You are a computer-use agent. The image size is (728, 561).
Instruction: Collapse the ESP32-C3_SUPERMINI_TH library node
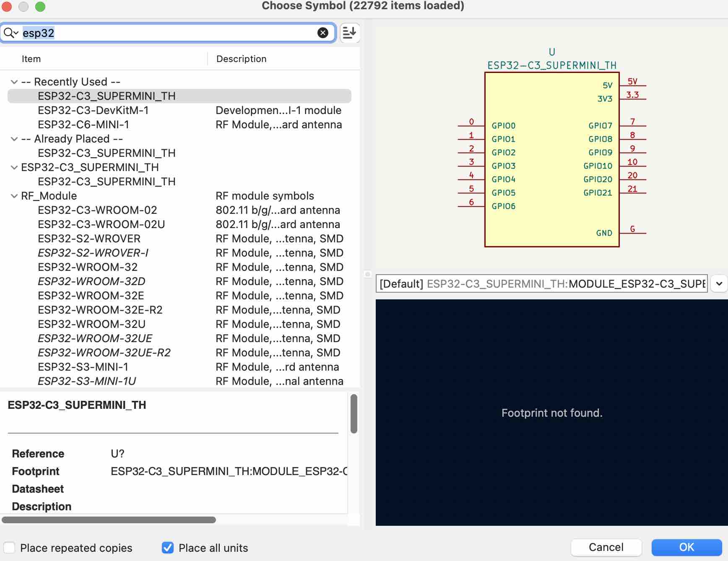(x=14, y=167)
